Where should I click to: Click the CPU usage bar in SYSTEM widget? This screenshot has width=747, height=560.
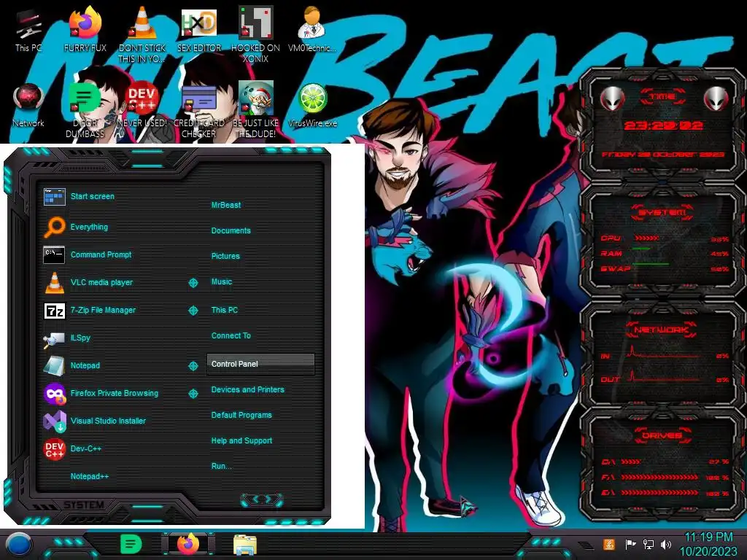pyautogui.click(x=646, y=238)
